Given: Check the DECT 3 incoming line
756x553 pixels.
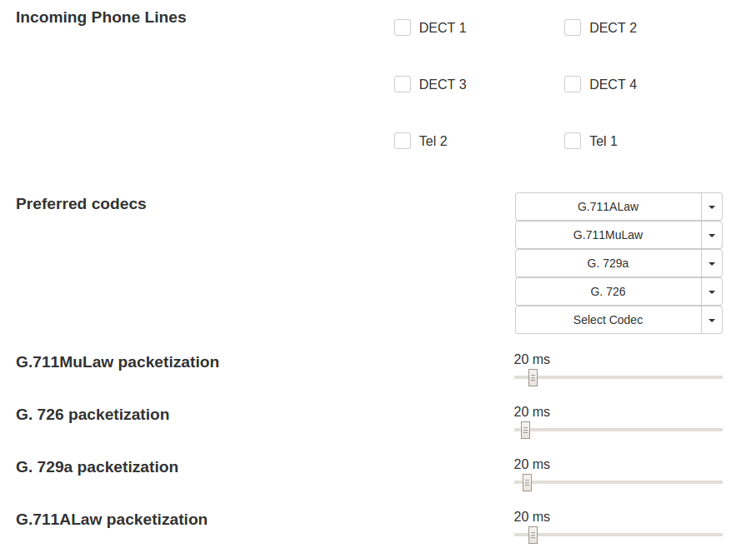Looking at the screenshot, I should pos(403,84).
